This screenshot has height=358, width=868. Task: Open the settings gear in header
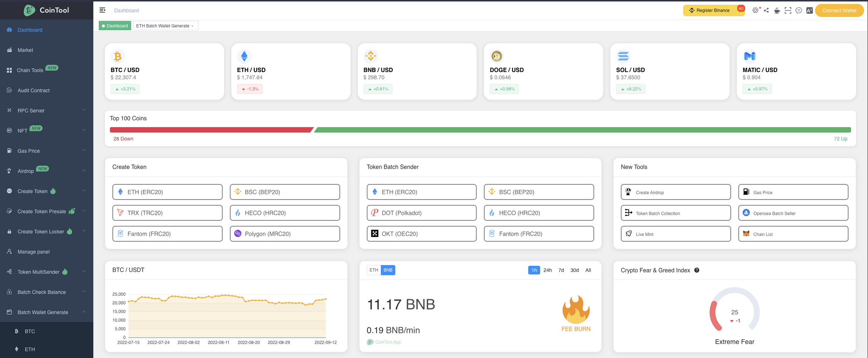point(755,10)
